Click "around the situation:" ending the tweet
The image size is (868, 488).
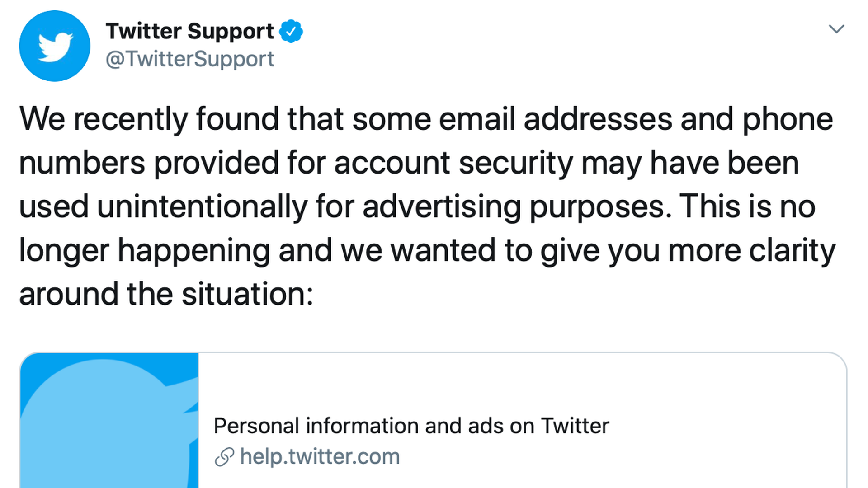[166, 294]
